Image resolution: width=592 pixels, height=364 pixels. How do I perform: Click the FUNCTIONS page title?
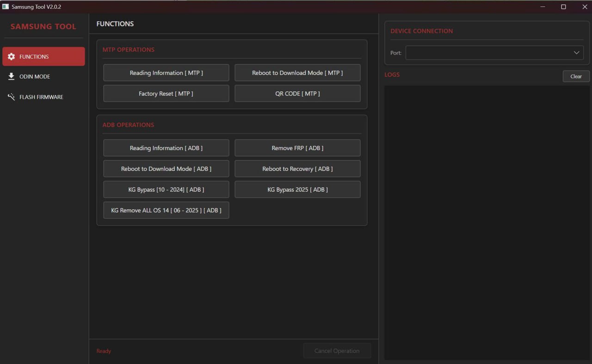115,24
